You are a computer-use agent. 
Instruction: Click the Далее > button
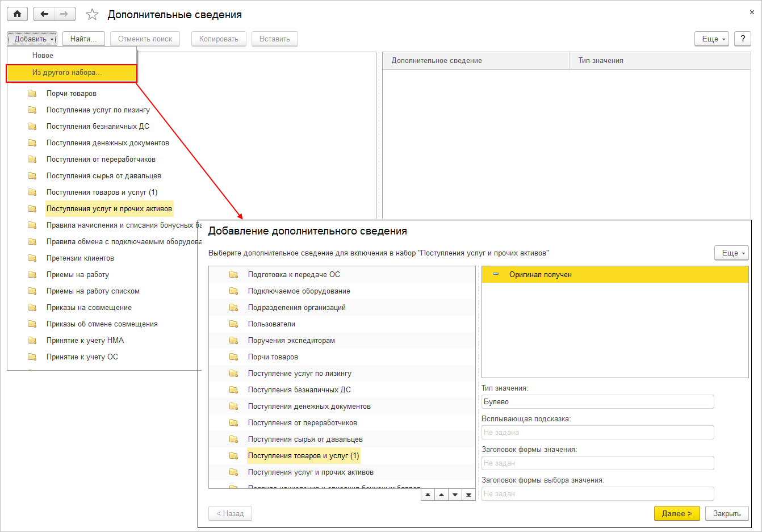coord(677,513)
